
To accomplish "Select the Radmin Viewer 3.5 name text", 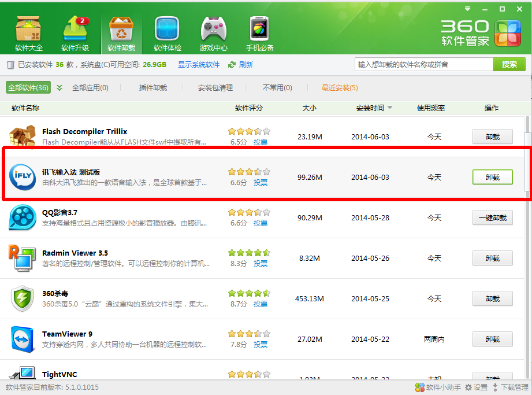I will [x=75, y=253].
